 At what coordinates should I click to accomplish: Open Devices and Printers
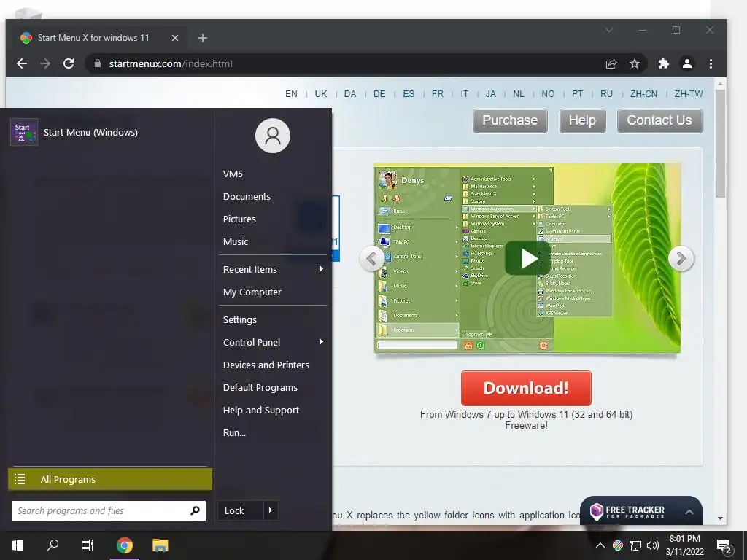tap(266, 365)
